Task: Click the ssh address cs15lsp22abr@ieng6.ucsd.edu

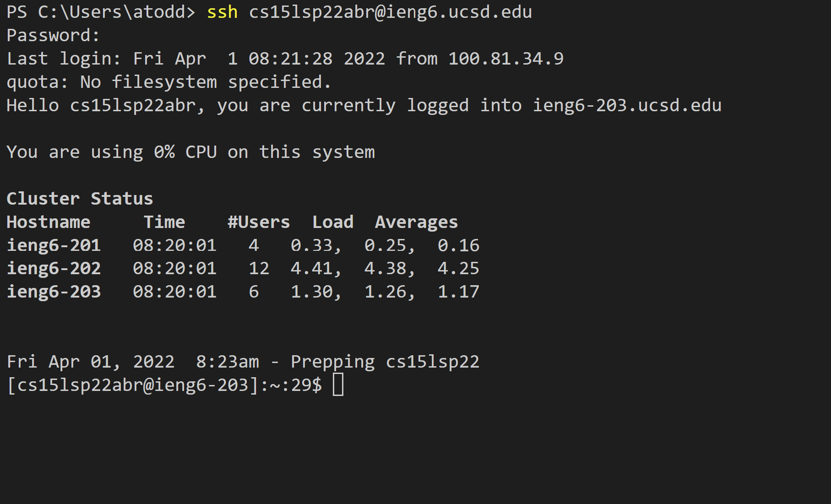Action: point(391,12)
